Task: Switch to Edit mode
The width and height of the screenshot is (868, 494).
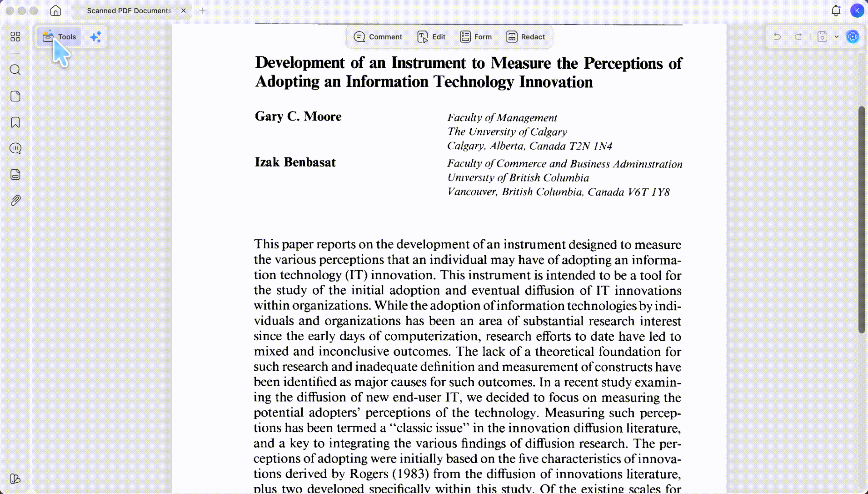Action: pyautogui.click(x=431, y=37)
